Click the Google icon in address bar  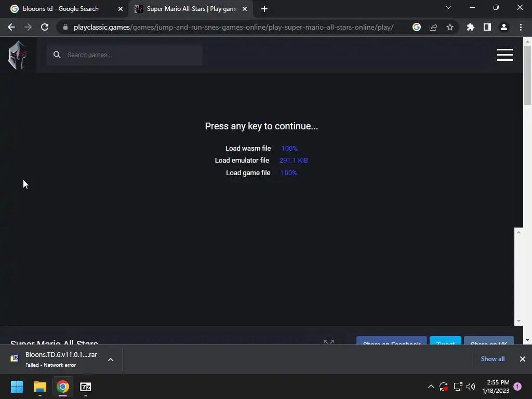coord(416,27)
